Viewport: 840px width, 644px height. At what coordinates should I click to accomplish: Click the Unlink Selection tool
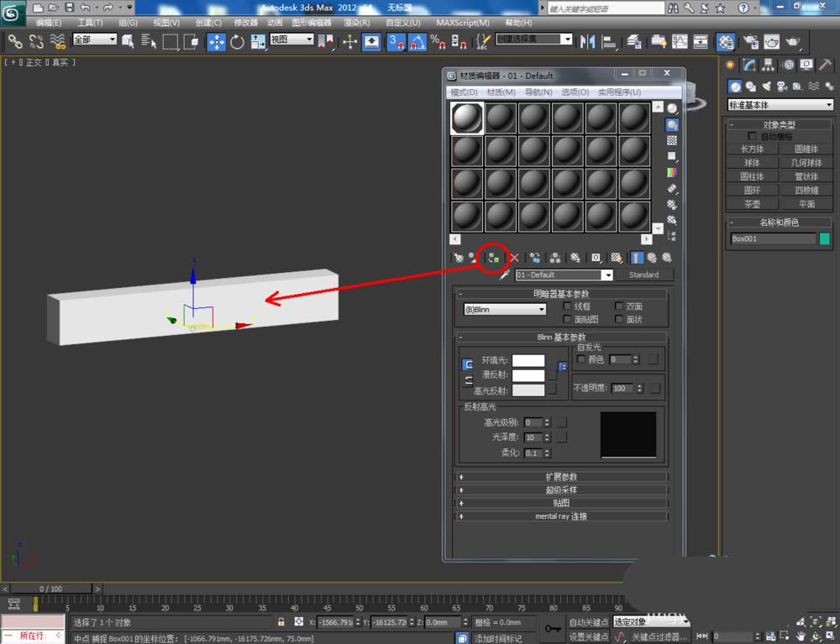pyautogui.click(x=36, y=42)
